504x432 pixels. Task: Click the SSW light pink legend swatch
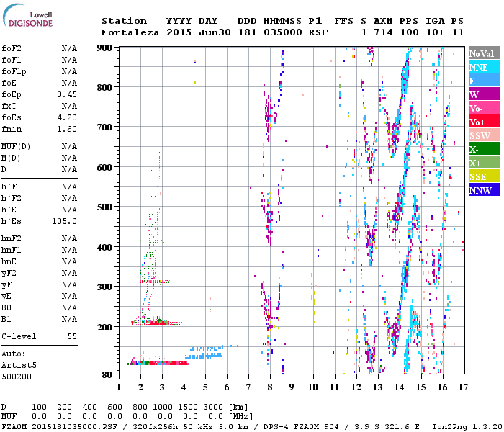482,135
